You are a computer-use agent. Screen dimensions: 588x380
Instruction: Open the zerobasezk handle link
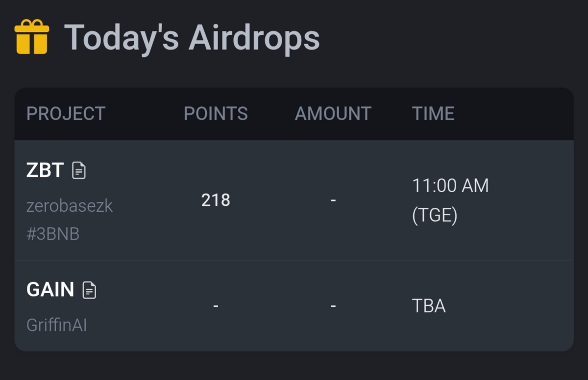coord(70,206)
